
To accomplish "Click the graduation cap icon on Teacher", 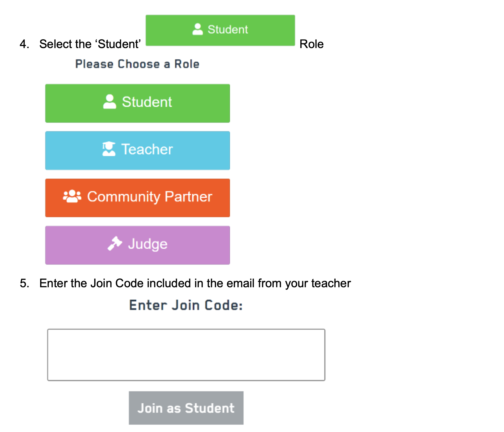I will pos(109,149).
